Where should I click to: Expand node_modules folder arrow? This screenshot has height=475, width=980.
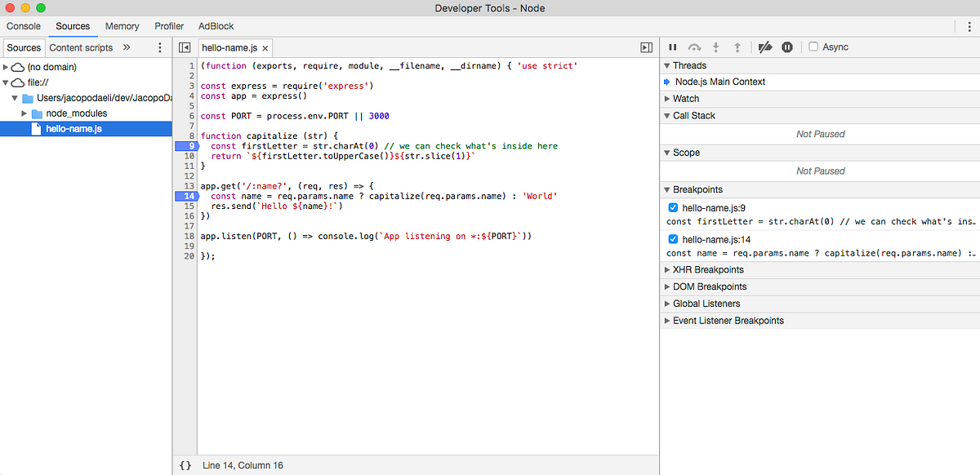coord(24,113)
